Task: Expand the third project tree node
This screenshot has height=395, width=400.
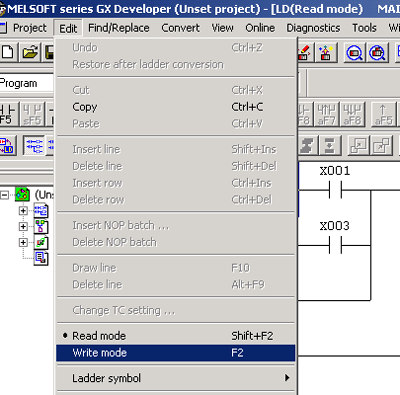Action: [23, 242]
